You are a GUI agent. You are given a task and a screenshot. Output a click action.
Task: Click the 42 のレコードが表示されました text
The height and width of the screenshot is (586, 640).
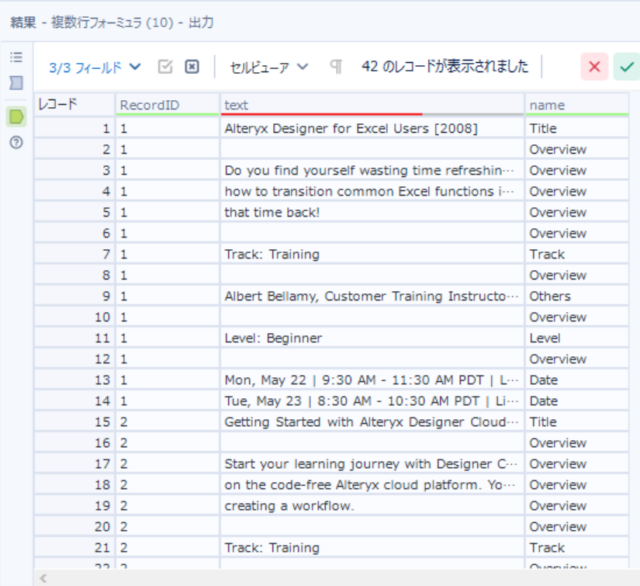tap(445, 66)
